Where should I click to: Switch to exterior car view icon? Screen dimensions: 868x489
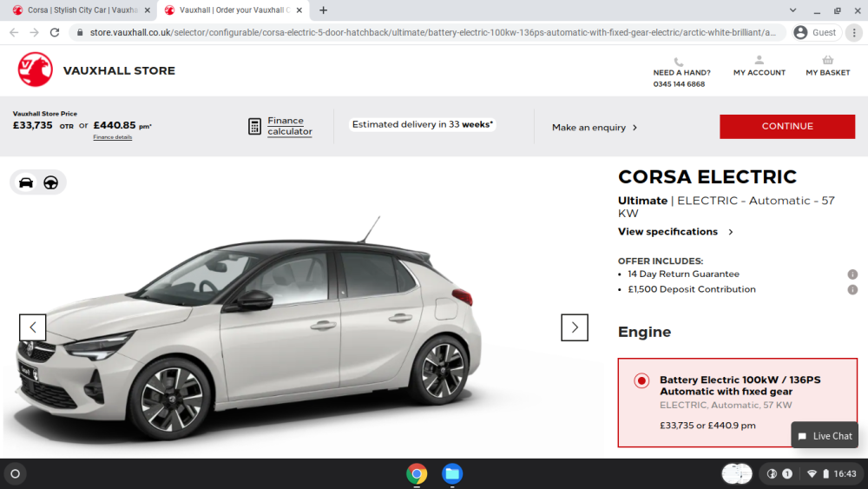(x=26, y=182)
